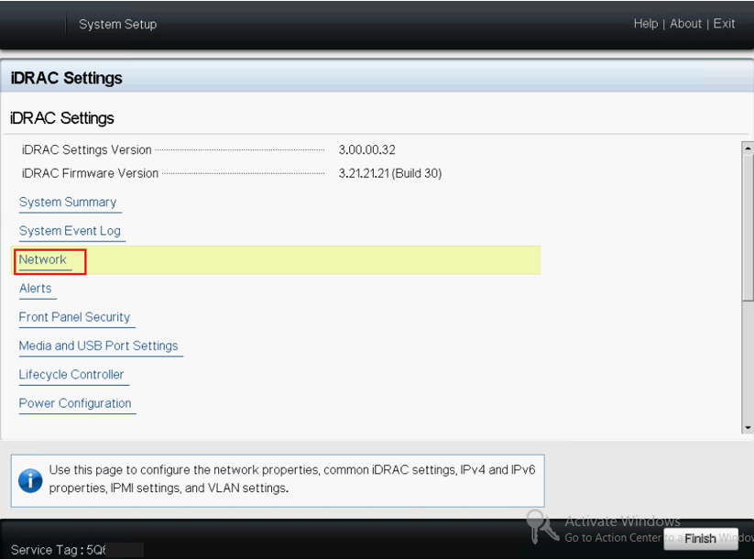Exit System Setup via Exit link
The image size is (754, 560).
[724, 24]
